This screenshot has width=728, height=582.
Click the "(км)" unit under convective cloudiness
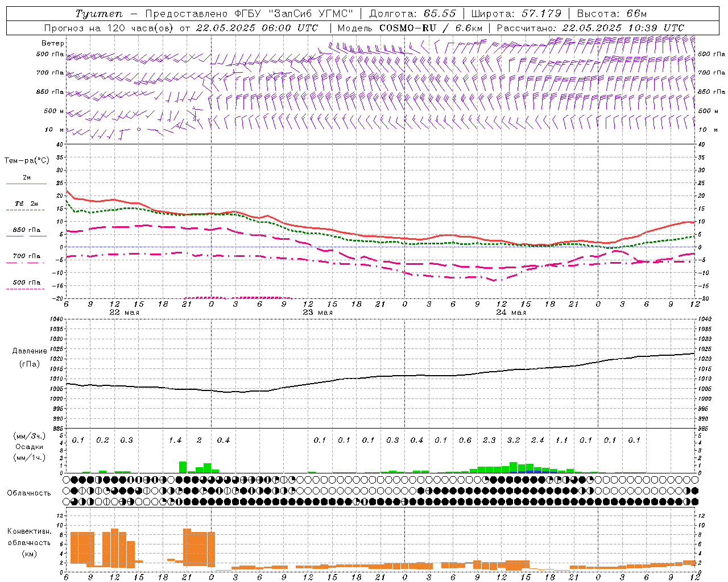click(29, 554)
